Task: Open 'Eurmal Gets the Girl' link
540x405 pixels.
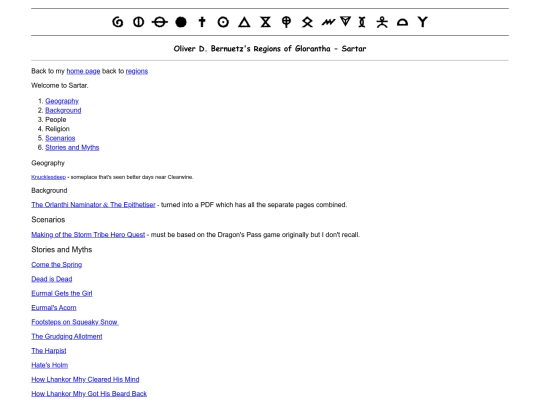Action: 62,293
